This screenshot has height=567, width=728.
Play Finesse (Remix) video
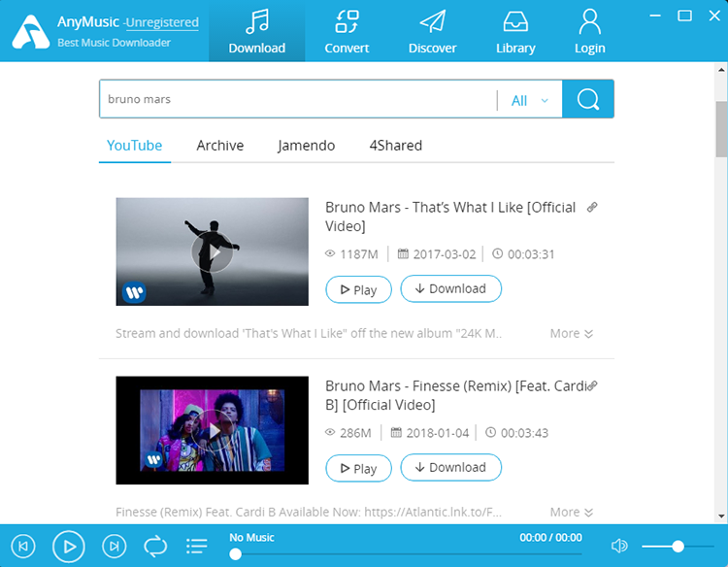click(358, 469)
